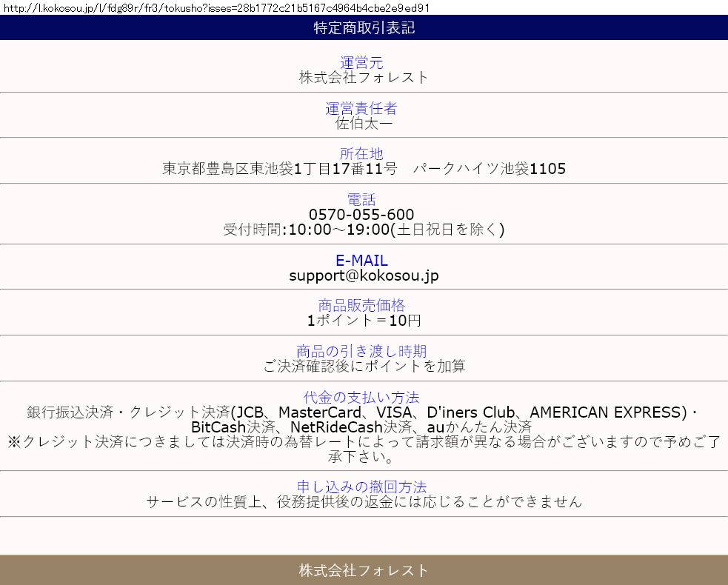Click the 電話 heading
The width and height of the screenshot is (728, 585).
[361, 199]
